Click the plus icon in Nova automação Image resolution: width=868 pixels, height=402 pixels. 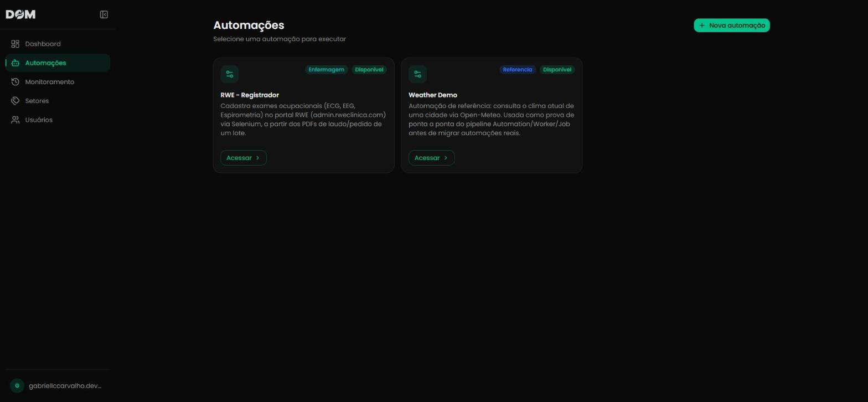click(x=702, y=25)
